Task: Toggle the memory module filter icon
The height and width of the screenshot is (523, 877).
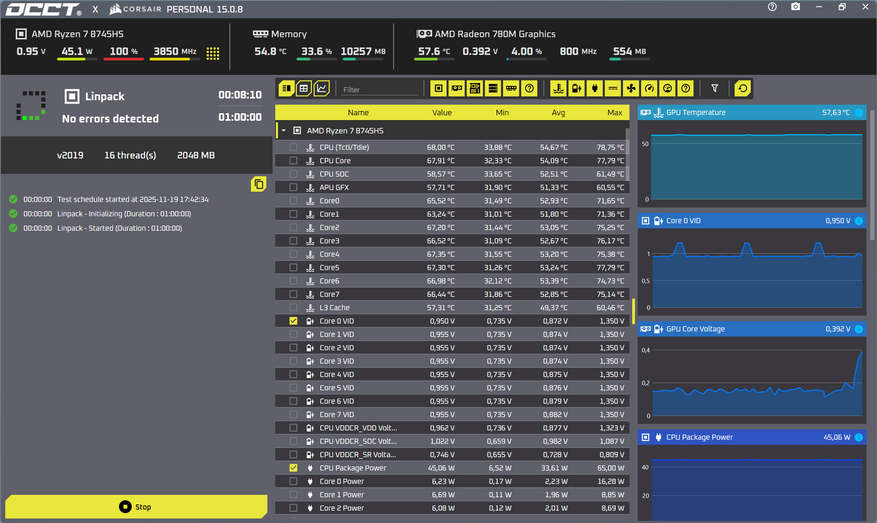Action: click(511, 88)
